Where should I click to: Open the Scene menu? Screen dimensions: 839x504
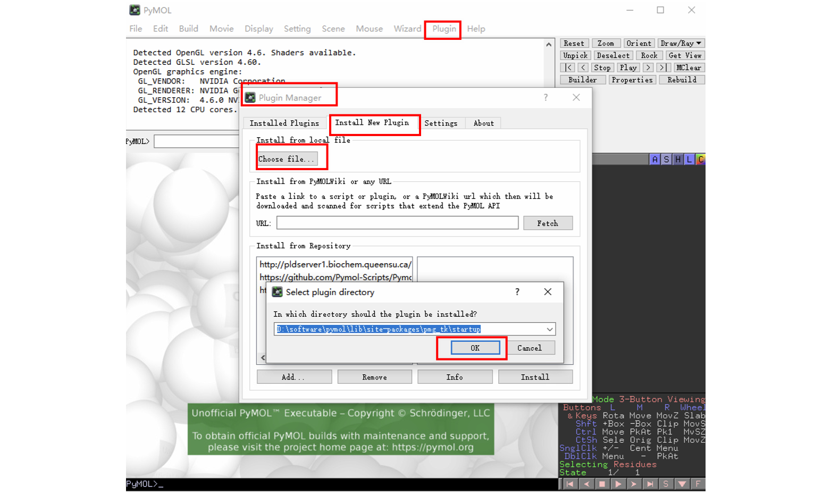333,29
